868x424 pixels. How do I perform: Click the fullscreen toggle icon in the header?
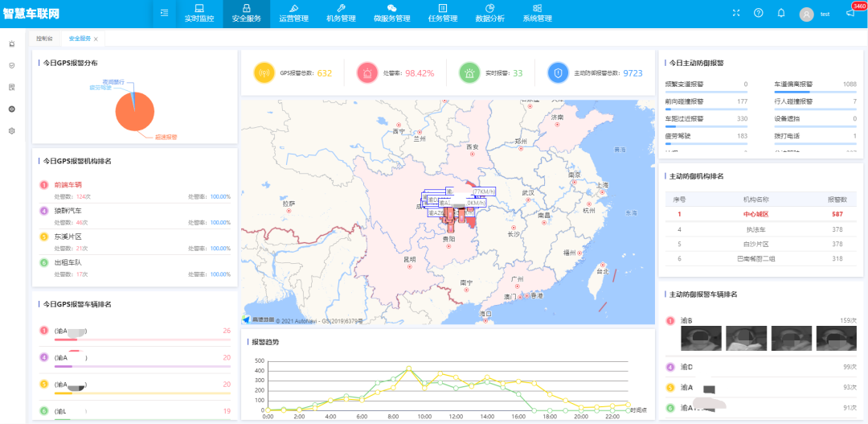[735, 14]
